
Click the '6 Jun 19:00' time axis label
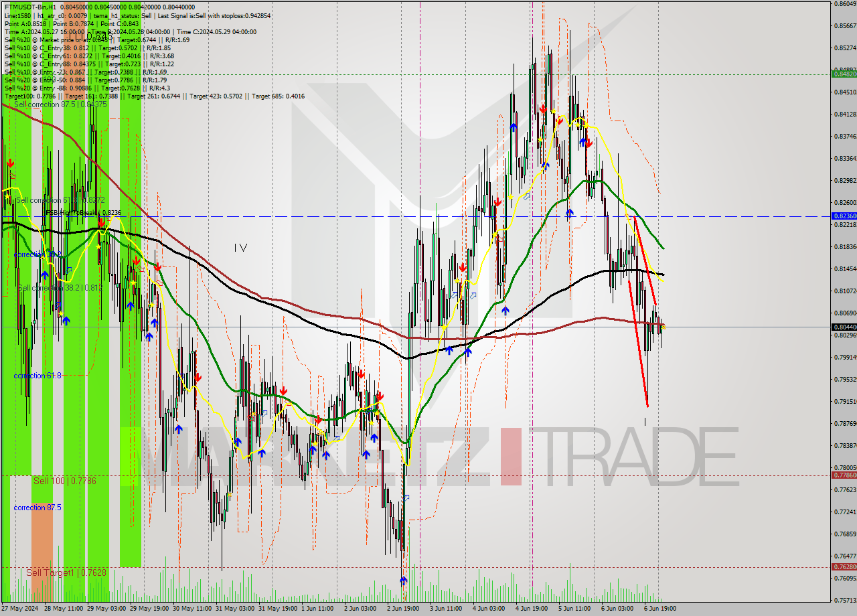point(660,609)
